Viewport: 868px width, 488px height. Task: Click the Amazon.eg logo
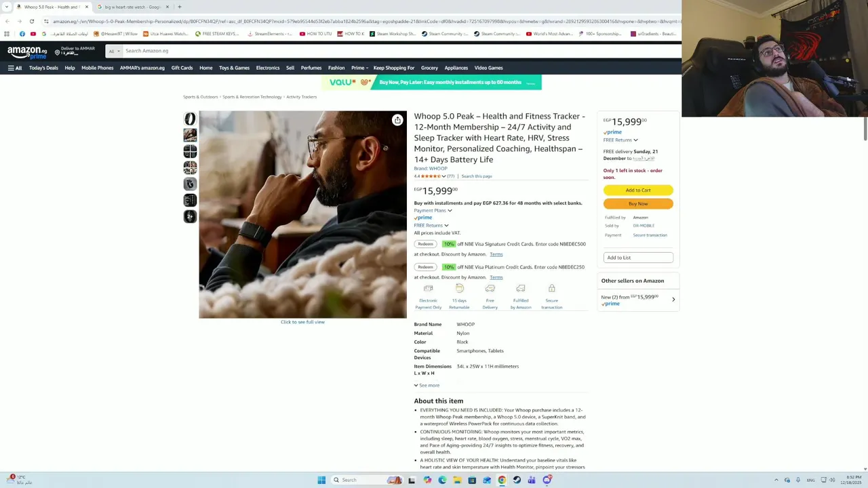pyautogui.click(x=27, y=52)
